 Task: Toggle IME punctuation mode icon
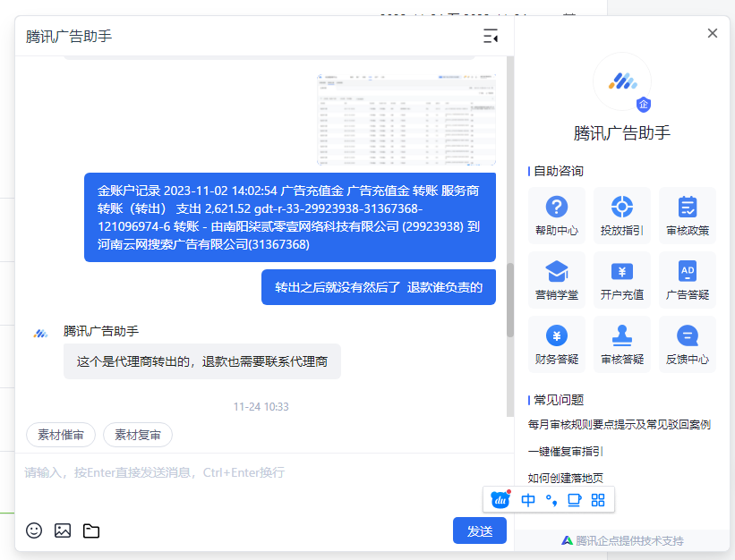(x=551, y=500)
